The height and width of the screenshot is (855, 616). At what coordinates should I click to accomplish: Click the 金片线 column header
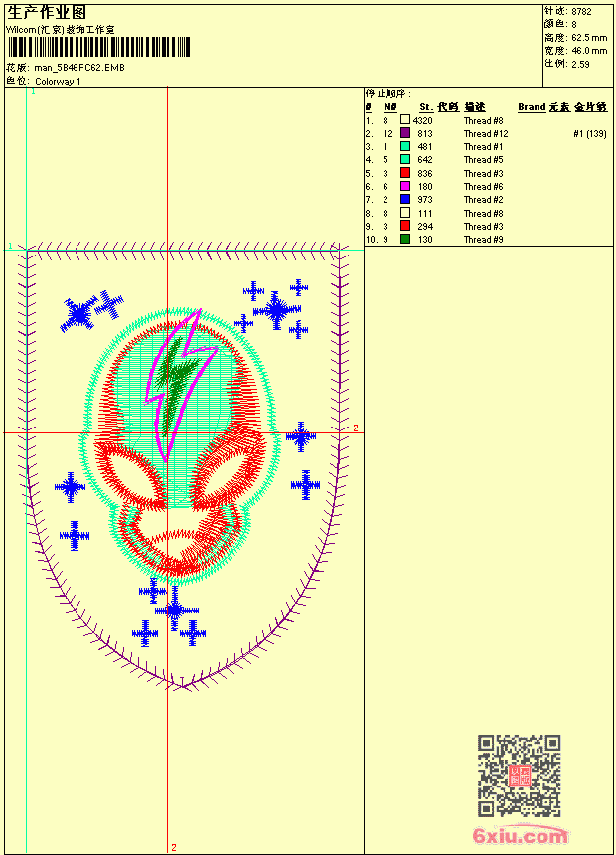coord(591,107)
